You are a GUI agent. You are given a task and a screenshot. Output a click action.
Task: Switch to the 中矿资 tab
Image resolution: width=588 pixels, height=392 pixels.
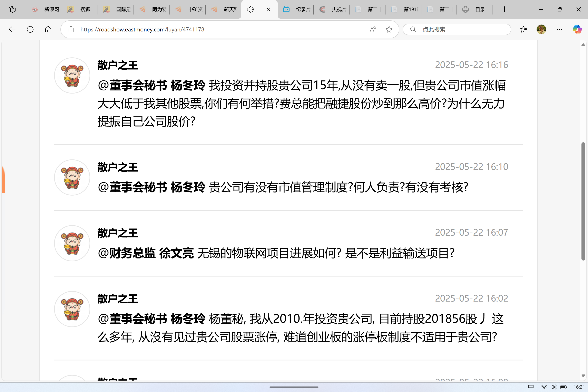(188, 10)
